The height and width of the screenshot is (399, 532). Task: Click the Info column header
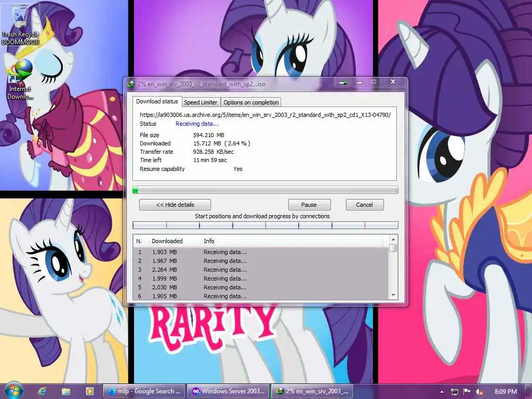coord(209,241)
